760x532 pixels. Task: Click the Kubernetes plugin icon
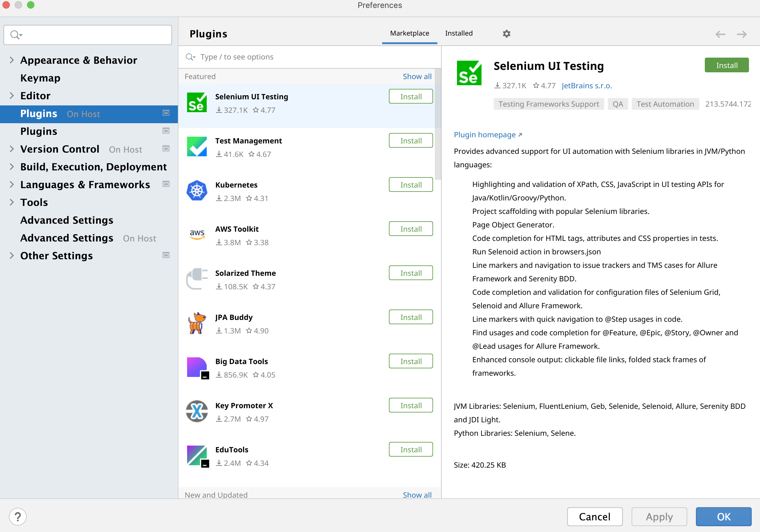[x=197, y=191]
